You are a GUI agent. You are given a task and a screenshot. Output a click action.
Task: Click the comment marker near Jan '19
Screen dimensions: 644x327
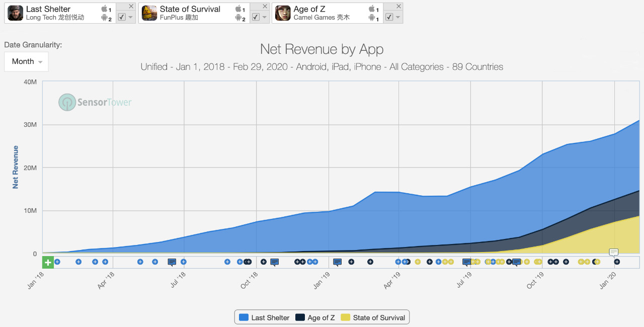pos(337,262)
